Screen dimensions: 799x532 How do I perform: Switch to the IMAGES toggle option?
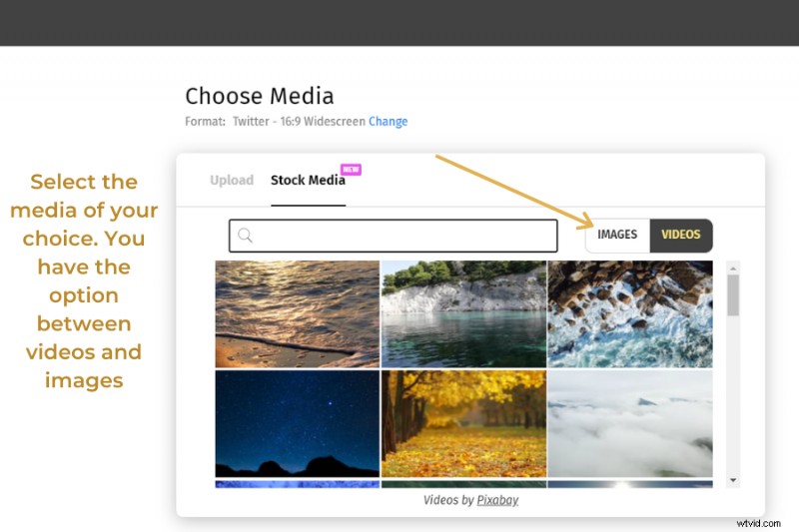[x=617, y=235]
